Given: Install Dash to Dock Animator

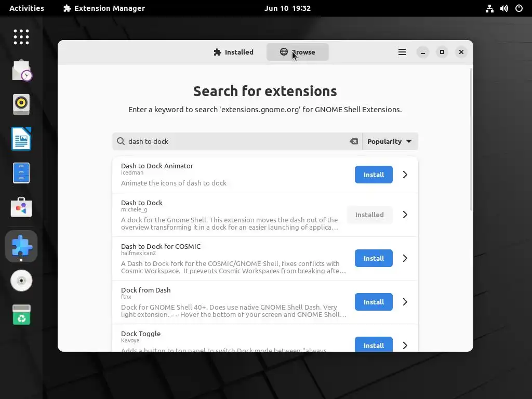Looking at the screenshot, I should click(374, 175).
